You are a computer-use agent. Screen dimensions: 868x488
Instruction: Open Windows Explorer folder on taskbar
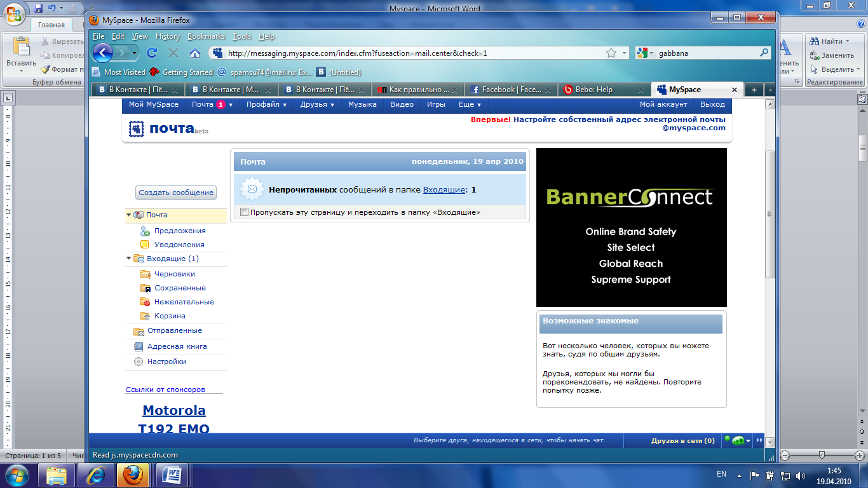(x=57, y=475)
